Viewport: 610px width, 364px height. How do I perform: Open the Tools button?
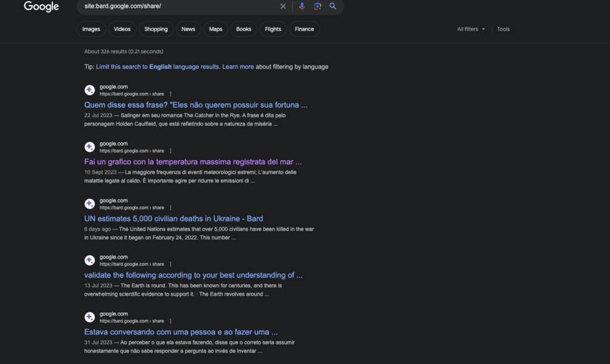[x=503, y=29]
